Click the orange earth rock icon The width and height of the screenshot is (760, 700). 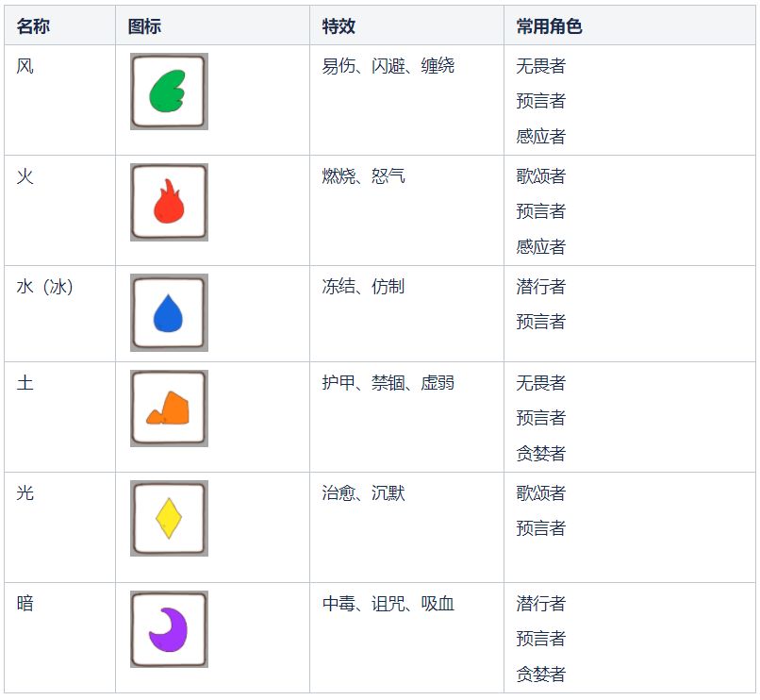pyautogui.click(x=169, y=408)
